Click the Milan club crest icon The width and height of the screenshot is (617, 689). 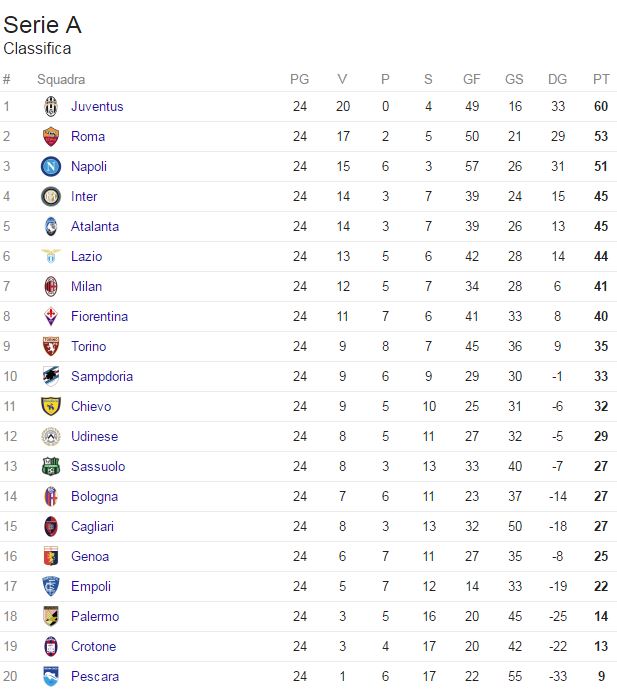point(51,287)
